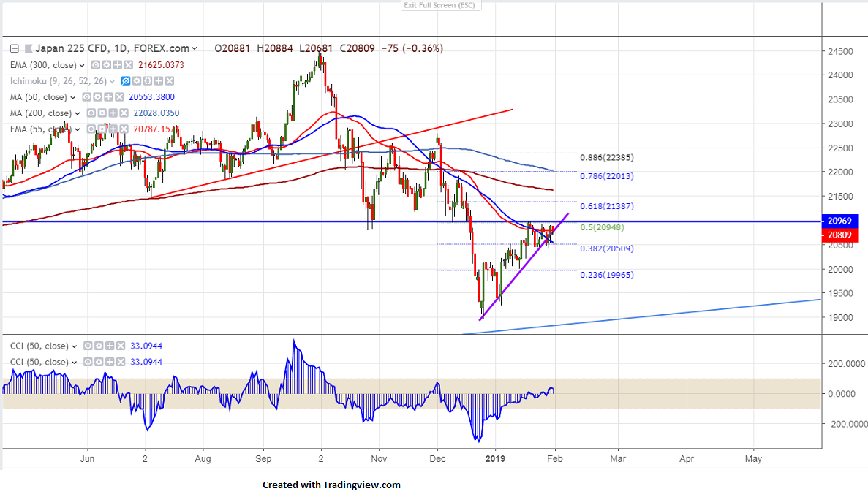Viewport: 868px width, 497px height.
Task: Click the blue 20969 price axis label
Action: [x=840, y=221]
